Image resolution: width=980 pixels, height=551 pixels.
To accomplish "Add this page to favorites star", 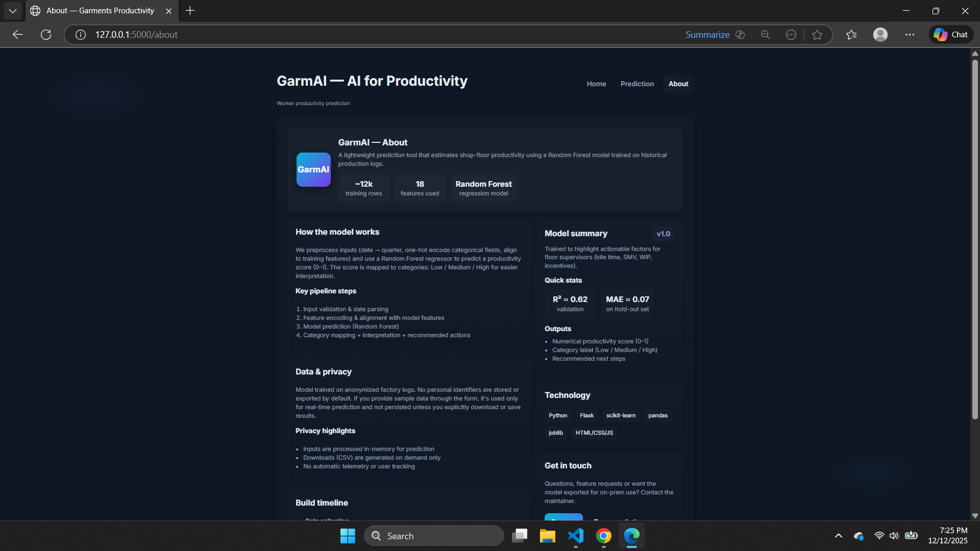I will point(817,35).
